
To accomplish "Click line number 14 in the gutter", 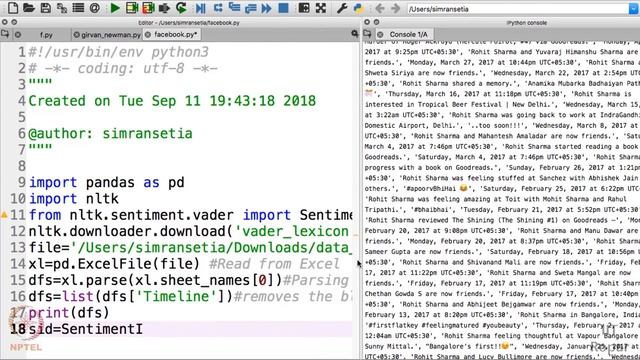I will pyautogui.click(x=18, y=264).
